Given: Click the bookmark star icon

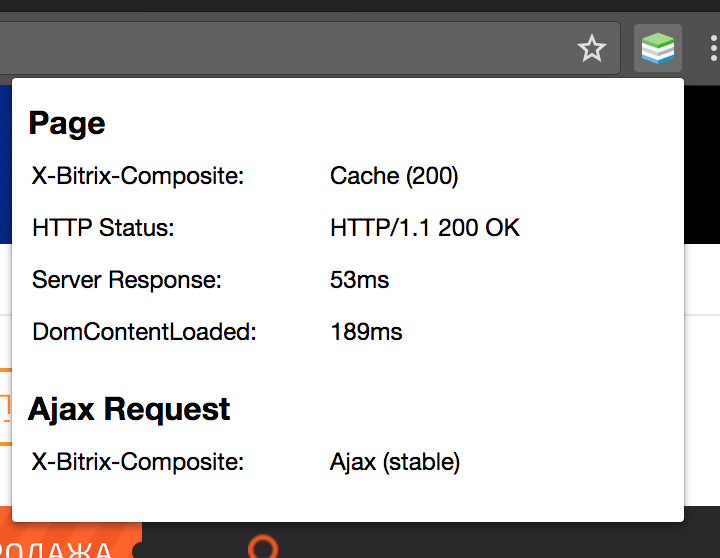Looking at the screenshot, I should [x=592, y=48].
